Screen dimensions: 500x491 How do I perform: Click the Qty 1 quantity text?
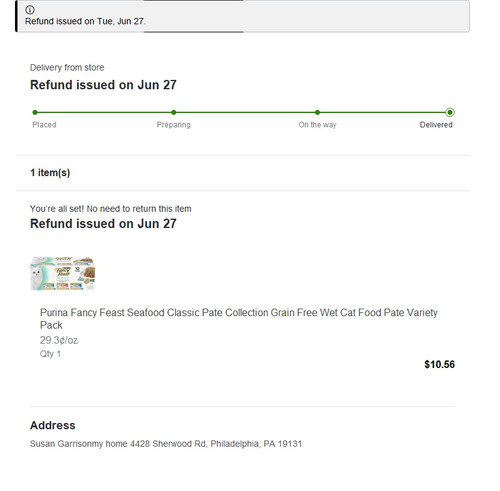tap(50, 354)
